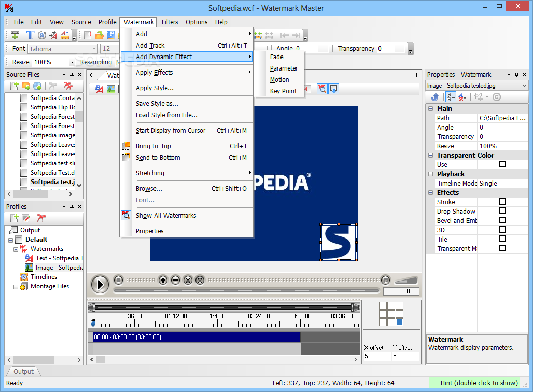This screenshot has width=533, height=392.
Task: Click blue up-arrow icon in Properties toolbar
Action: click(x=435, y=97)
